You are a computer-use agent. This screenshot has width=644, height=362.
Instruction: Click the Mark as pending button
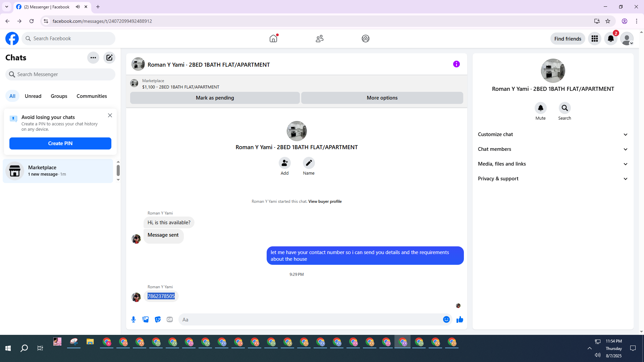[x=215, y=98]
